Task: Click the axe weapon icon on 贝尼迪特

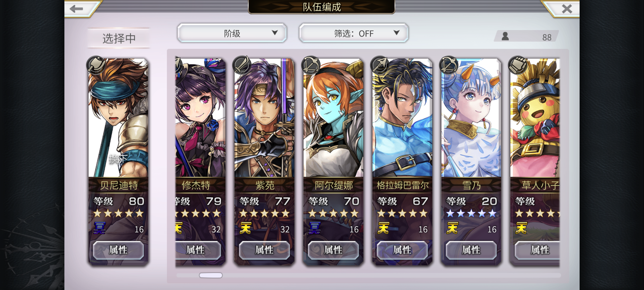Action: pos(96,65)
